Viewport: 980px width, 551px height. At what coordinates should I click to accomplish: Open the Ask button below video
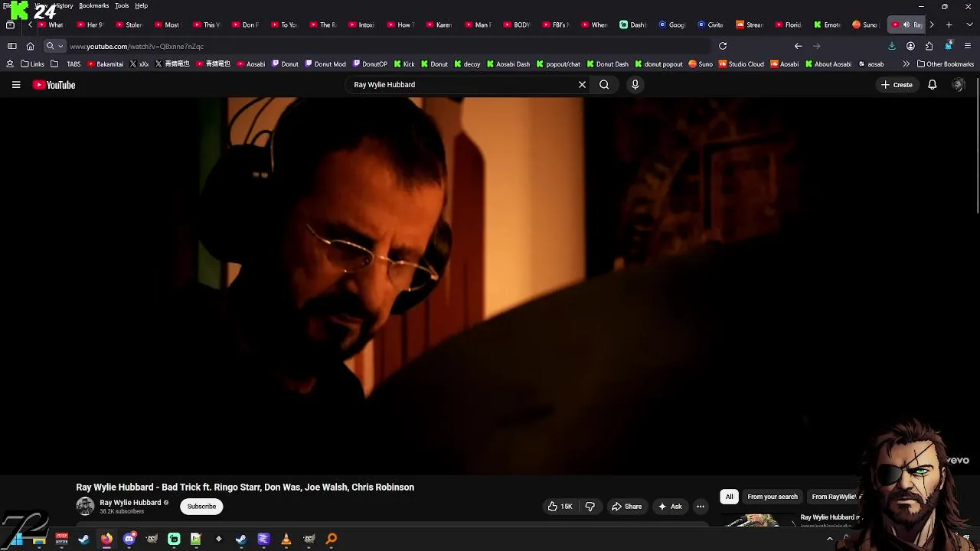[x=669, y=507]
